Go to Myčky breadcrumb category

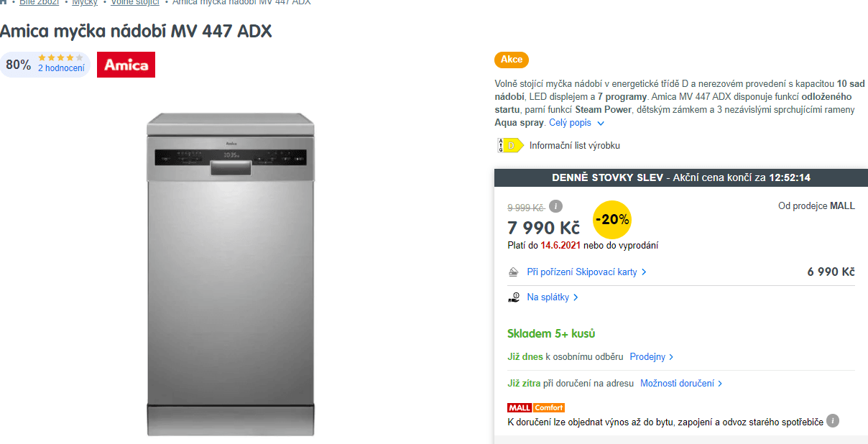pos(85,3)
